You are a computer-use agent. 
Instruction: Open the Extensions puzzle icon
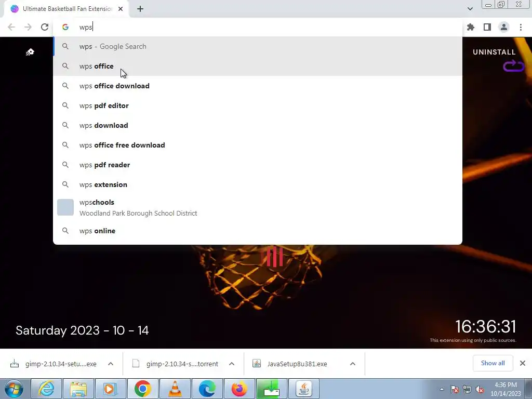pyautogui.click(x=471, y=27)
